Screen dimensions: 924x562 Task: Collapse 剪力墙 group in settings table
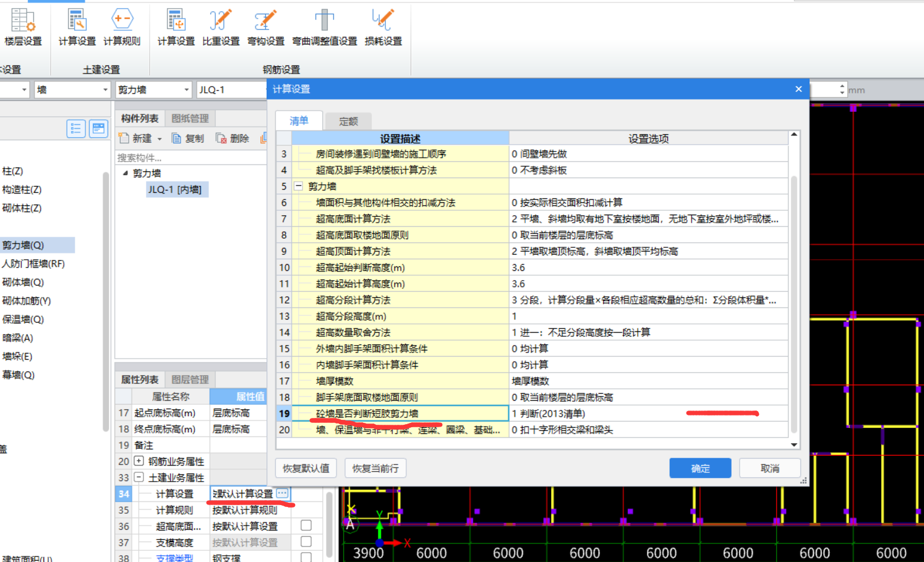click(x=298, y=186)
